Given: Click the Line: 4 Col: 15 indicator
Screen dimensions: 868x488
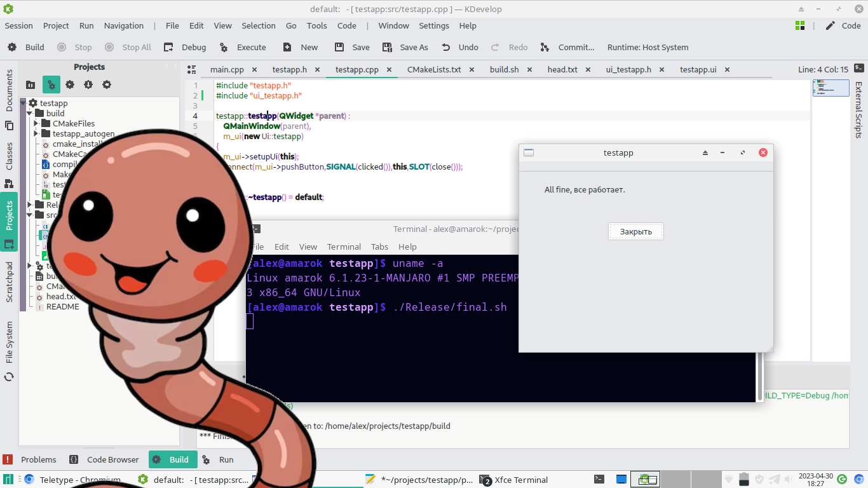Looking at the screenshot, I should tap(823, 70).
